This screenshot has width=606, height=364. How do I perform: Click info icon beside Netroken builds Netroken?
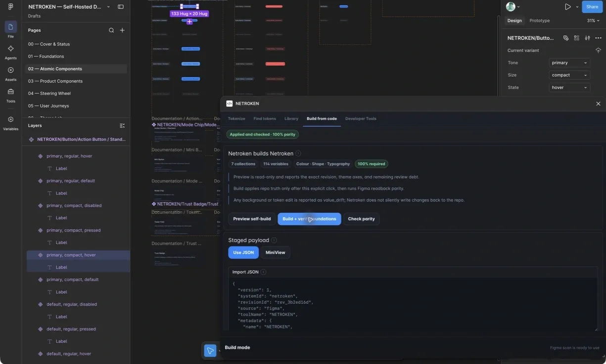[x=298, y=154]
